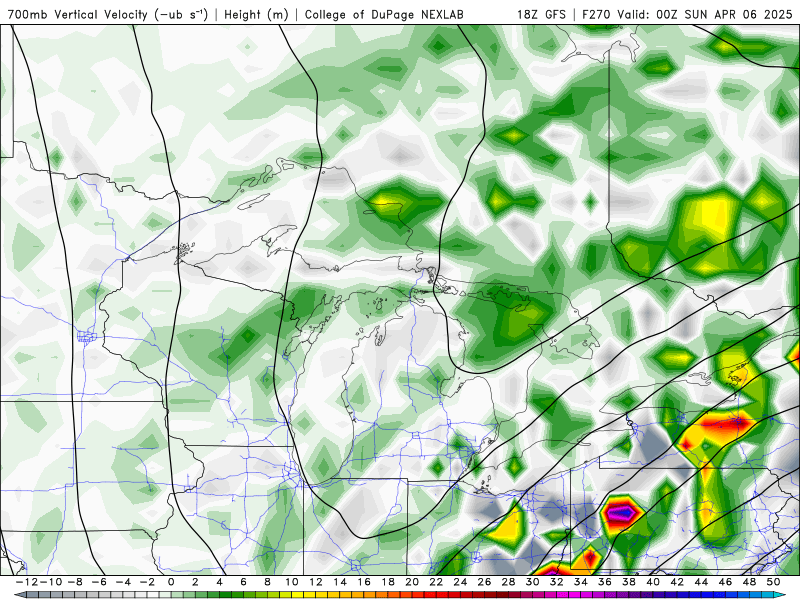Select the "18" color scale label
This screenshot has width=800, height=600.
click(x=388, y=582)
